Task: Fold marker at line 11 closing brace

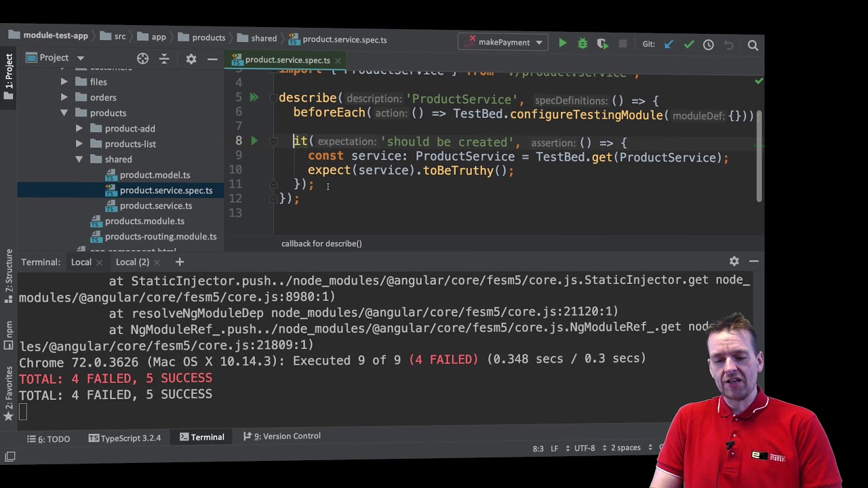Action: click(x=273, y=184)
